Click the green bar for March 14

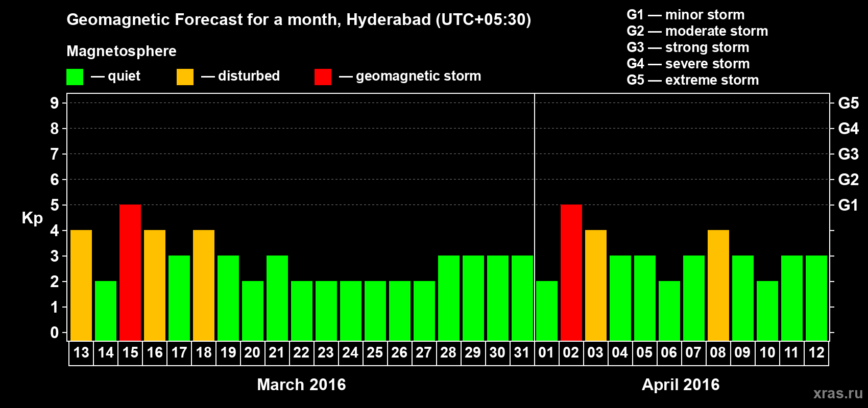[106, 311]
